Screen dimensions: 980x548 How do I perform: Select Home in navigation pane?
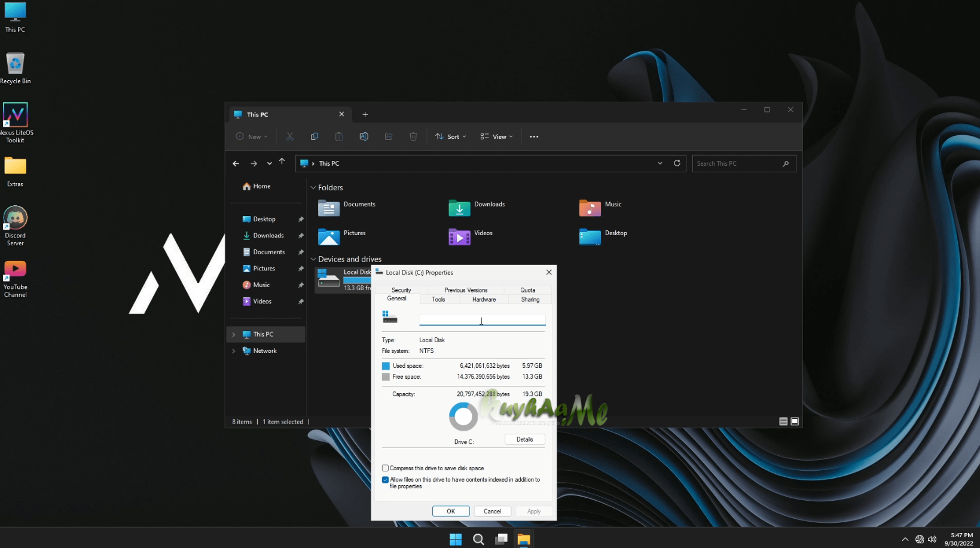point(257,186)
